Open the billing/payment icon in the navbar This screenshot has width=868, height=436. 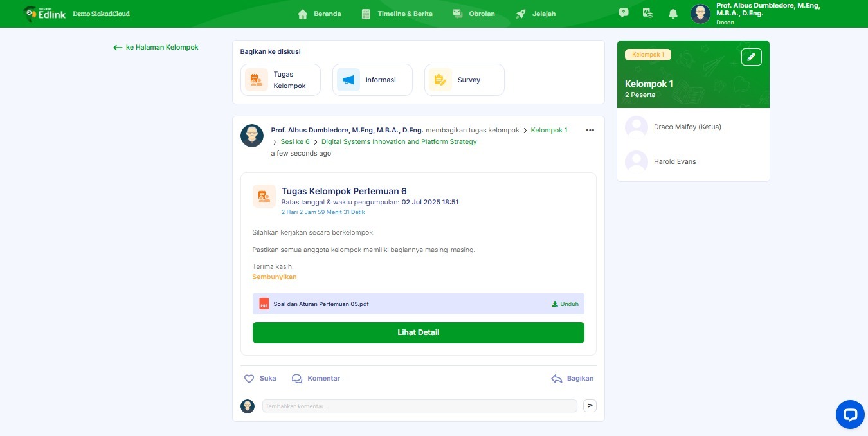point(647,13)
